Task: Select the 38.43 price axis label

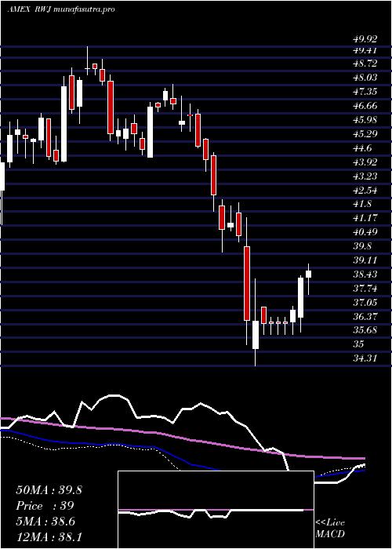Action: coord(365,274)
